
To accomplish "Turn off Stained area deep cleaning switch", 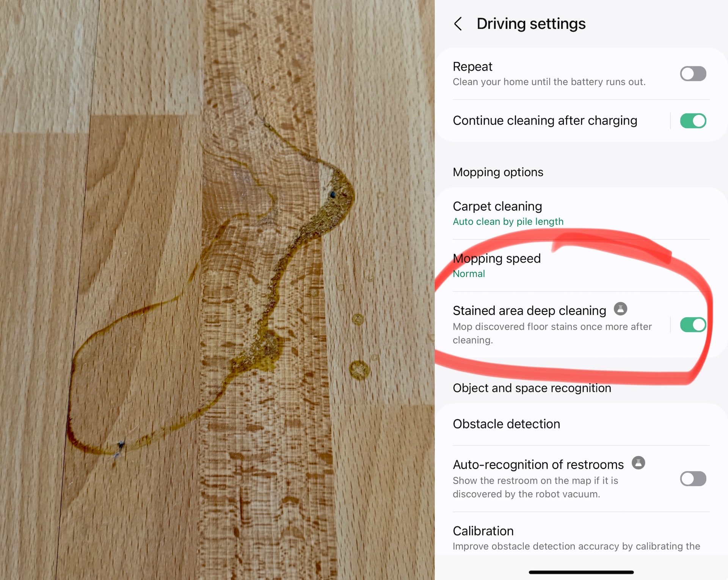I will pos(693,325).
